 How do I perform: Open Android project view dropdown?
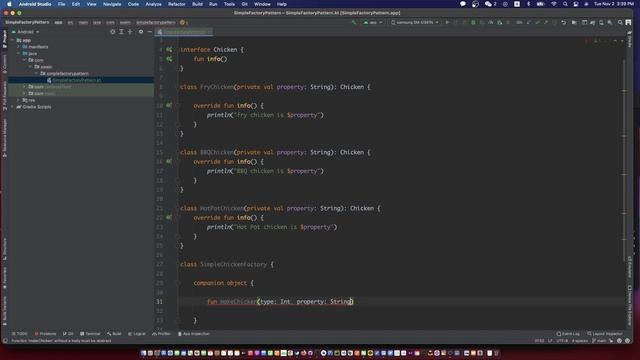tap(26, 32)
